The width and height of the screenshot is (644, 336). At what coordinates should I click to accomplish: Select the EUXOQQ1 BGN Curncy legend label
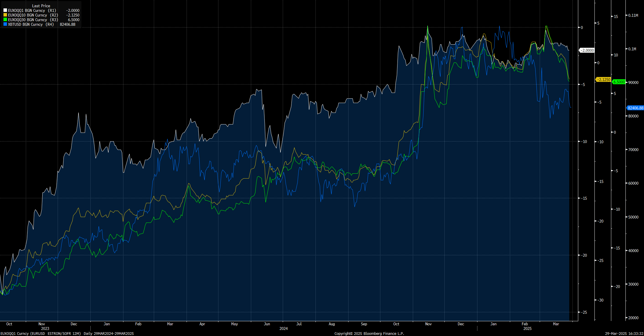pyautogui.click(x=26, y=10)
